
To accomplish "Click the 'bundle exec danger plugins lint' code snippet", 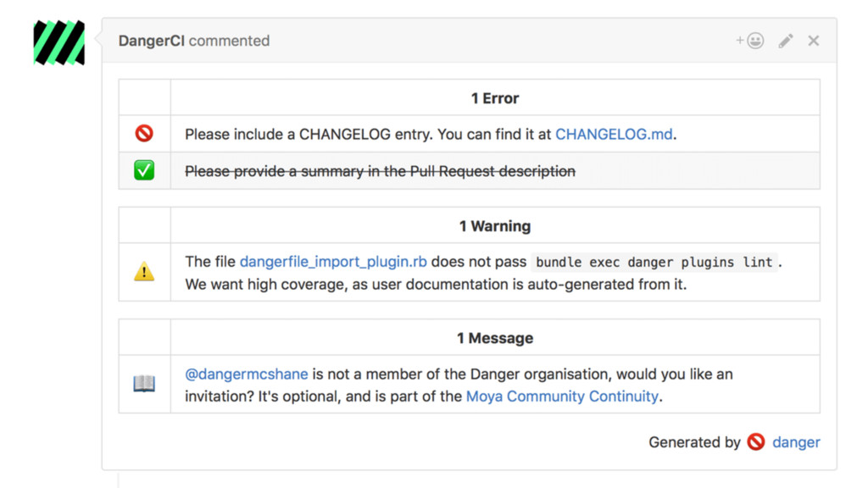I will pyautogui.click(x=654, y=262).
